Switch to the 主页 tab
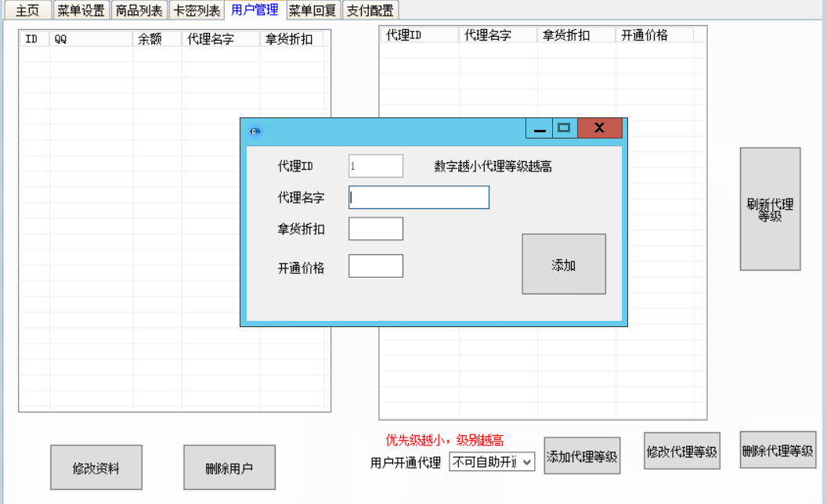The height and width of the screenshot is (504, 827). click(x=27, y=10)
